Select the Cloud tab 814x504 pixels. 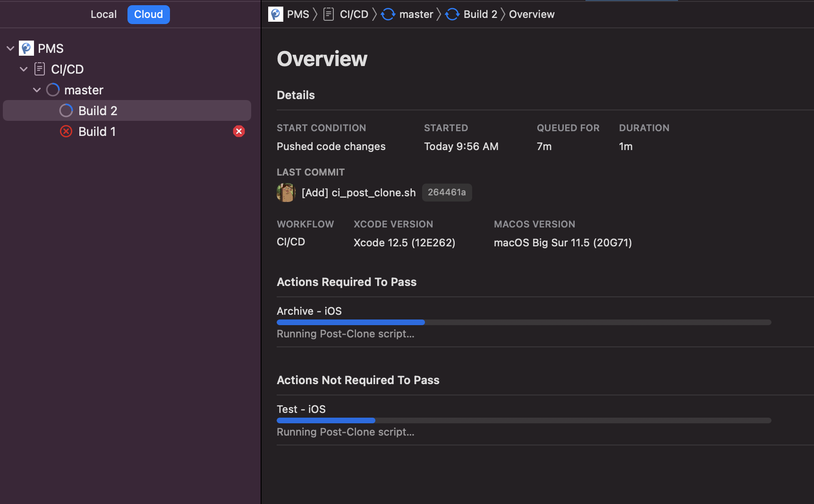148,14
